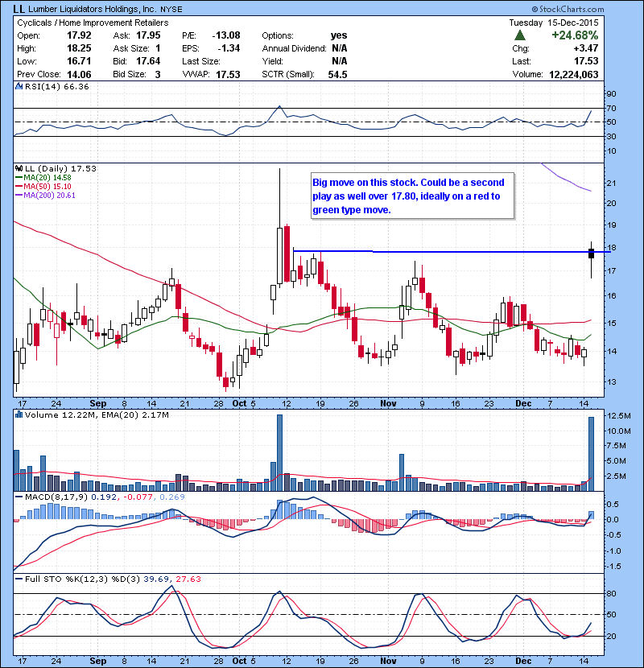Click the Sep label on price chart date axis
This screenshot has height=668, width=644.
pyautogui.click(x=98, y=403)
